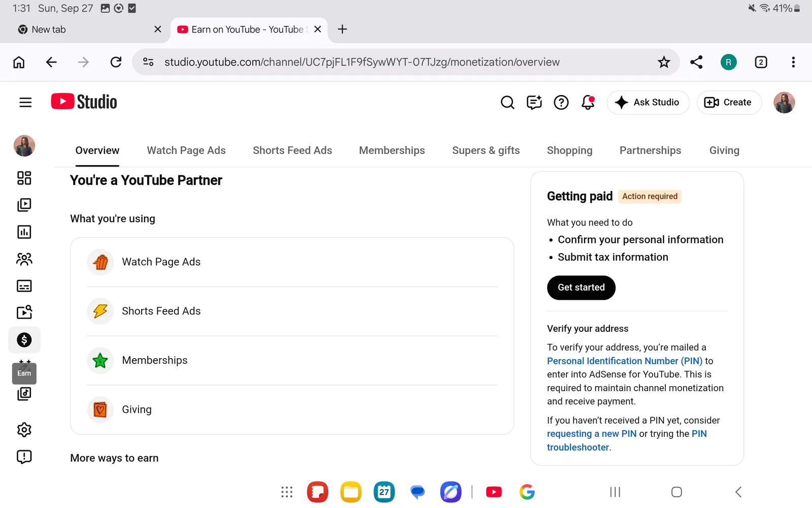Open the send feedback icon in the header
Image resolution: width=812 pixels, height=508 pixels.
tap(534, 103)
